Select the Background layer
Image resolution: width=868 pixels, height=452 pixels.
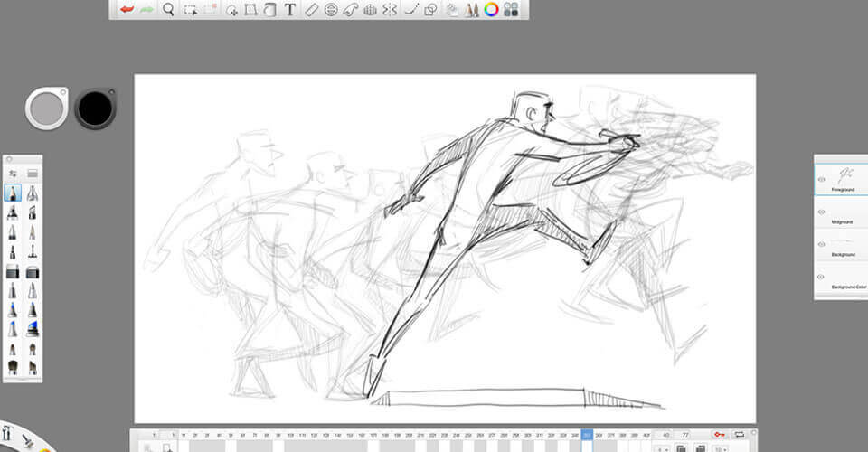pos(847,244)
